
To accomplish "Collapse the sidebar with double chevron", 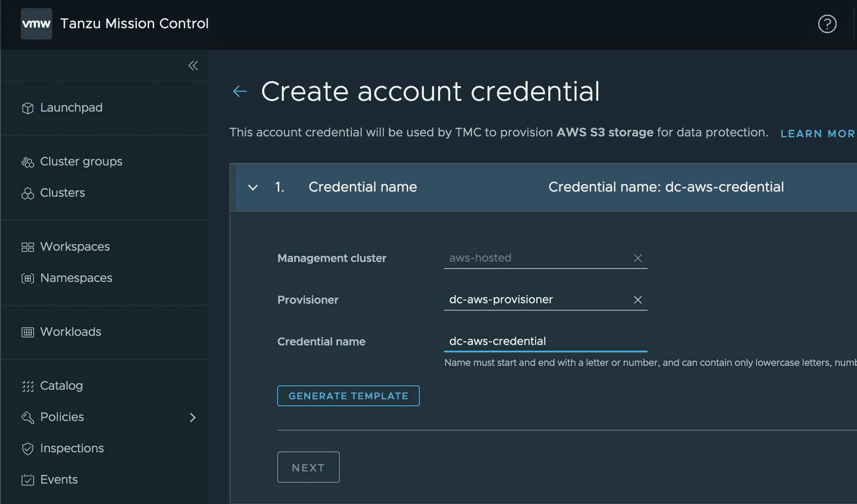I will coord(193,66).
